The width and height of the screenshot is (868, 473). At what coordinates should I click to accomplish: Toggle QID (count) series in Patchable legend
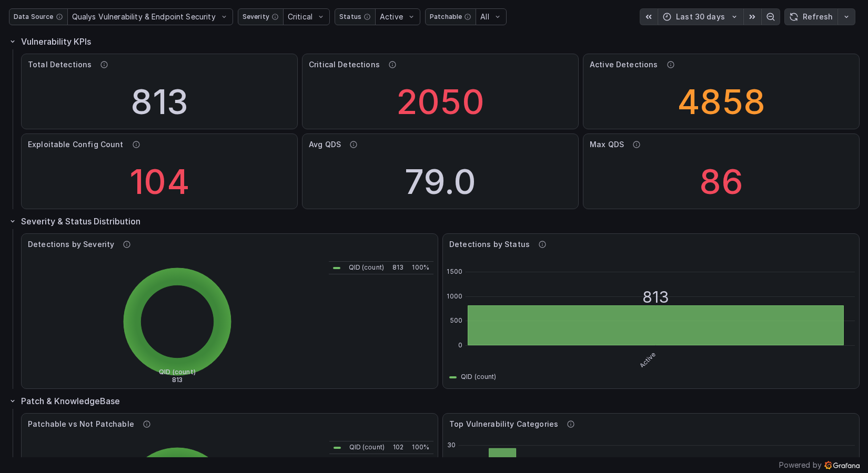tap(367, 447)
